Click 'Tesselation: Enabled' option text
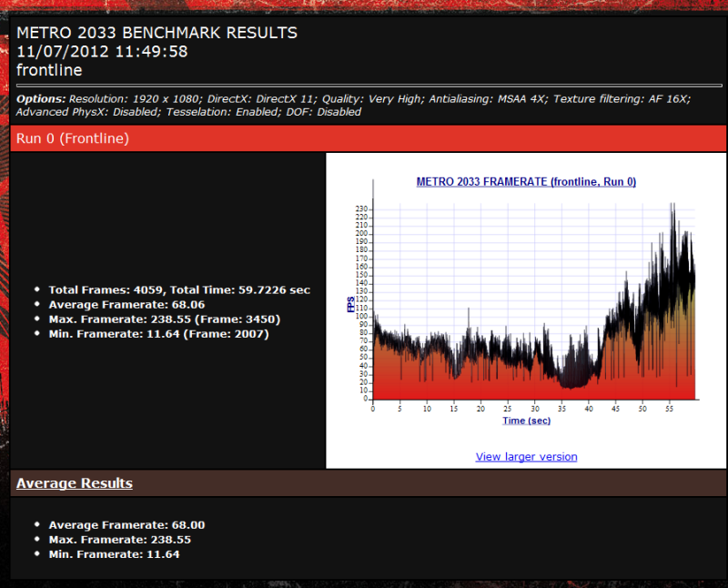728x588 pixels. coord(224,112)
